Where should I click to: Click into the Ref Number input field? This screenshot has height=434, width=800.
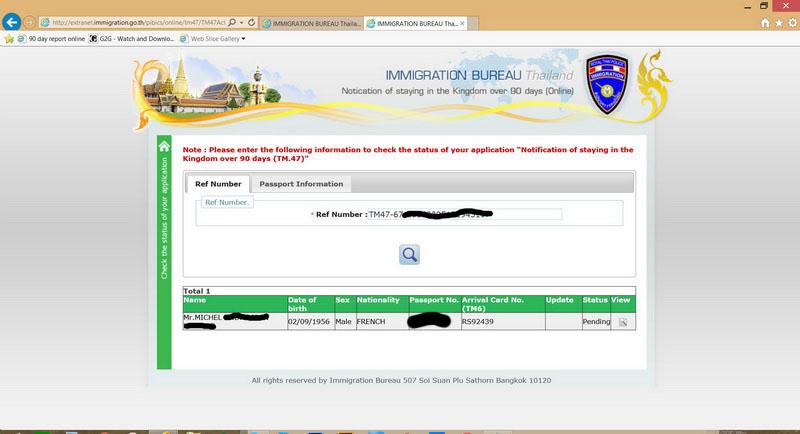464,214
